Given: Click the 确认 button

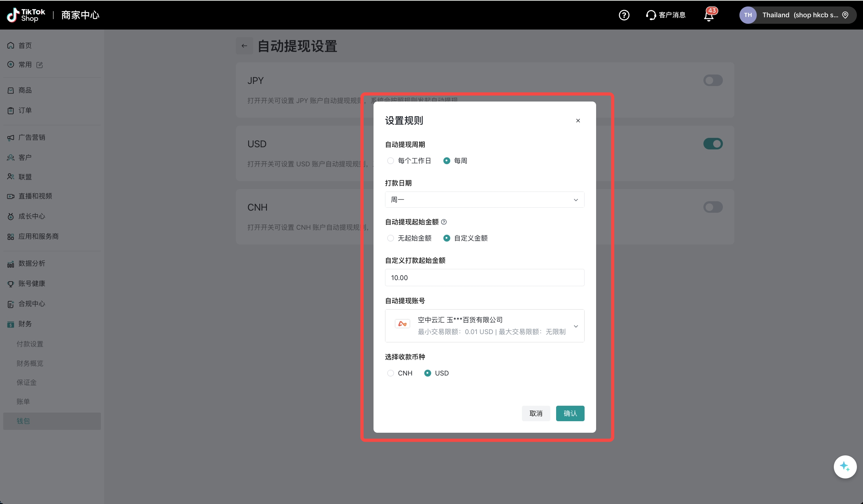Looking at the screenshot, I should point(570,413).
